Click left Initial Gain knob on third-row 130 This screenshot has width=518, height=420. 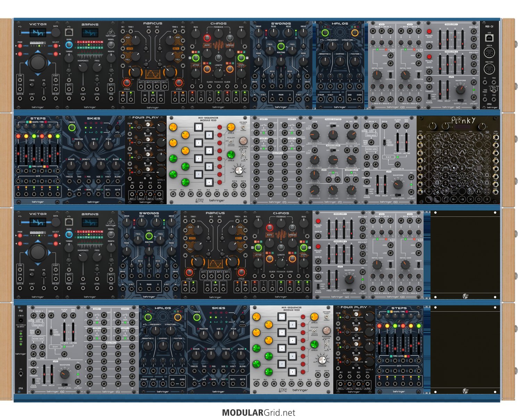(x=377, y=265)
